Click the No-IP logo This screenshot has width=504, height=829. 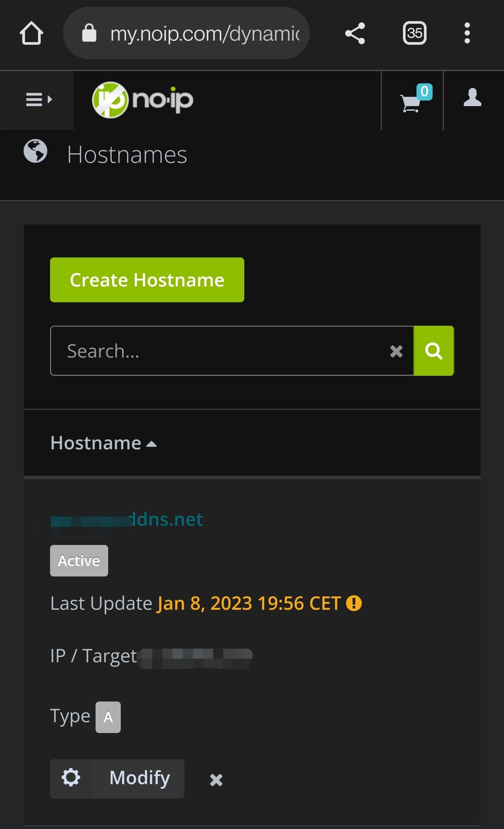(142, 100)
